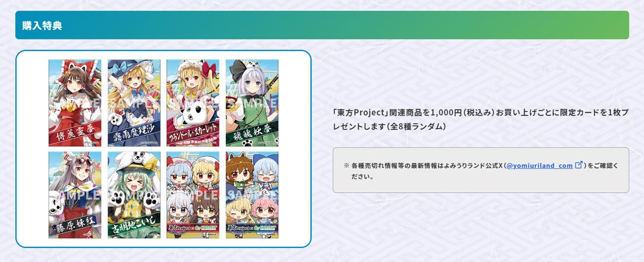644x262 pixels.
Task: Select the 博麗霊夢 card image
Action: (75, 103)
